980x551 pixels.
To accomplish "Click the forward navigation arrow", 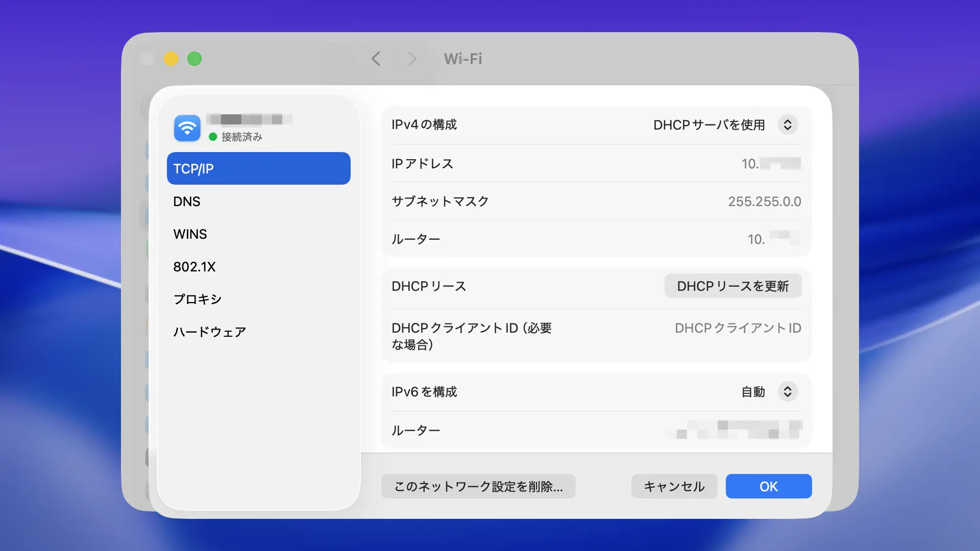I will pyautogui.click(x=412, y=59).
